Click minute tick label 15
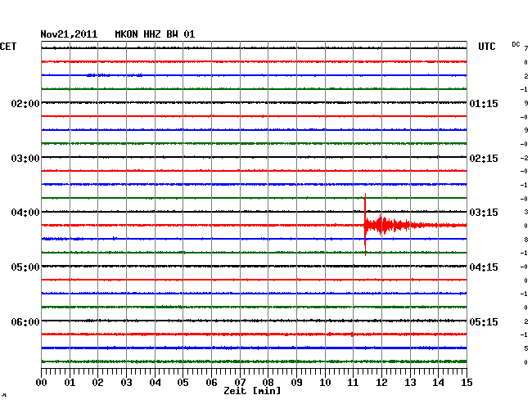 pyautogui.click(x=467, y=383)
